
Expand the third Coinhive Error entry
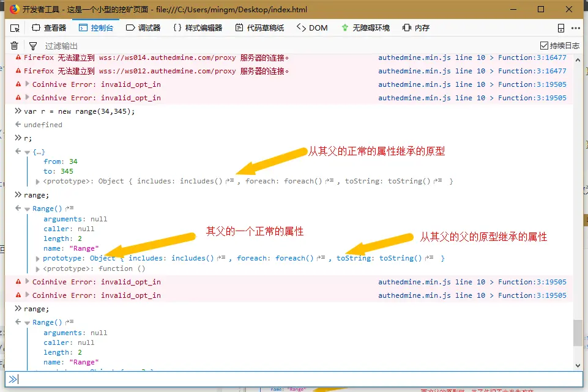[x=27, y=281]
